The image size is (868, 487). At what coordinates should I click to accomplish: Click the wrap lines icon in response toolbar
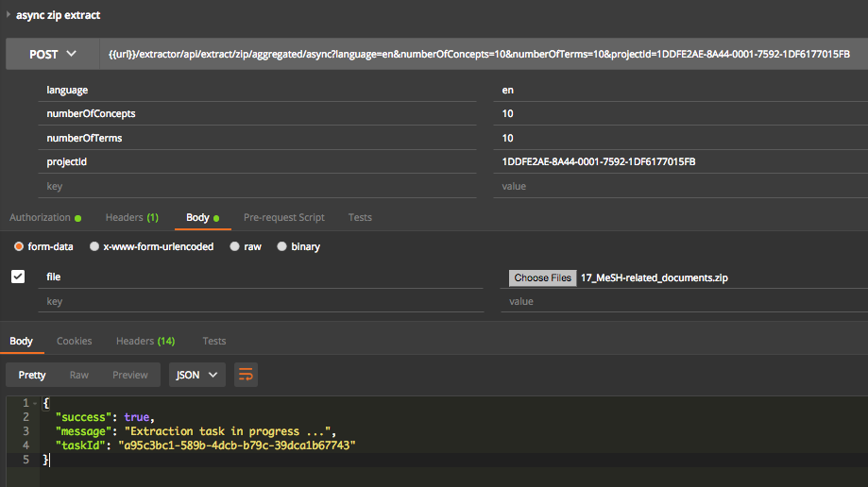click(246, 375)
